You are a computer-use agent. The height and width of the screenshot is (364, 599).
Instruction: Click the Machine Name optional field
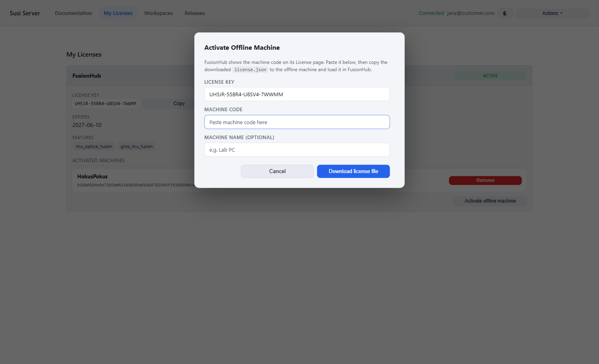pyautogui.click(x=297, y=150)
